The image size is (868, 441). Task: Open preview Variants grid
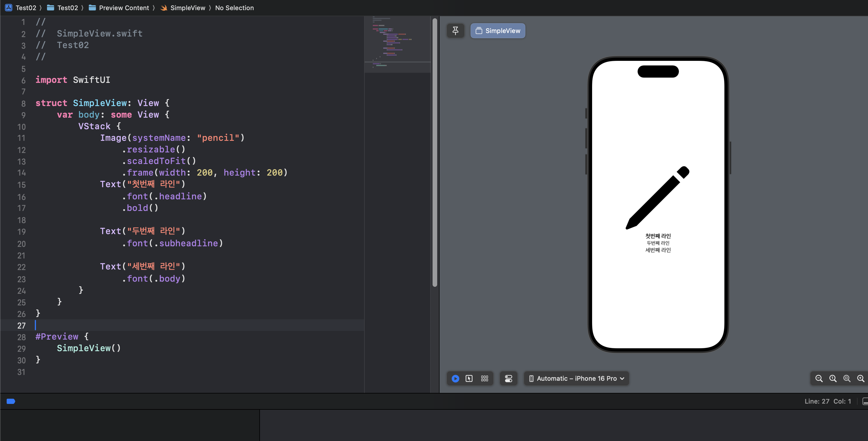(x=484, y=378)
